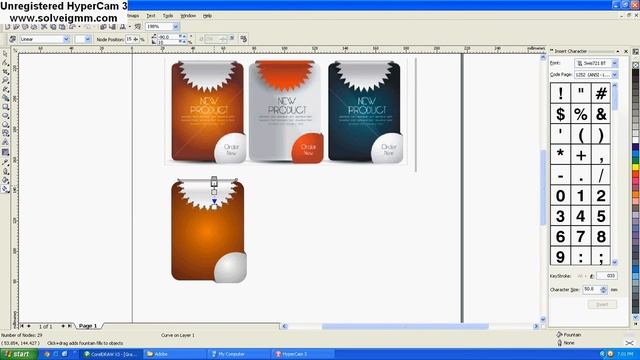This screenshot has width=640, height=360.
Task: Select the Pick tool in the toolbox
Action: tap(5, 54)
